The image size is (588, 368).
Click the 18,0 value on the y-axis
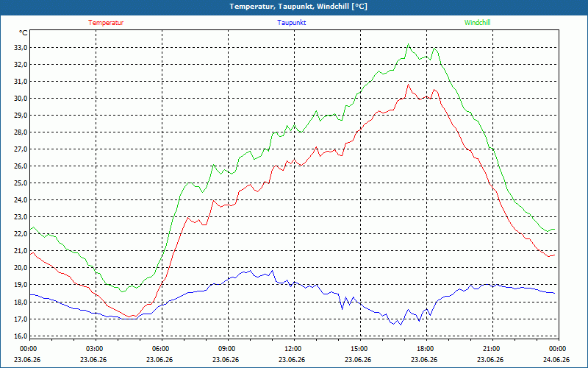click(x=21, y=302)
